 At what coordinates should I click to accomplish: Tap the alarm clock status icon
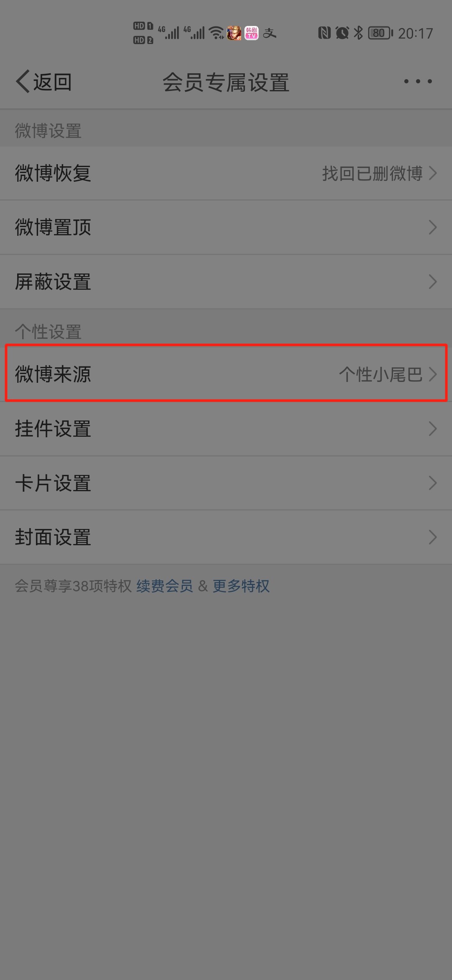(342, 33)
